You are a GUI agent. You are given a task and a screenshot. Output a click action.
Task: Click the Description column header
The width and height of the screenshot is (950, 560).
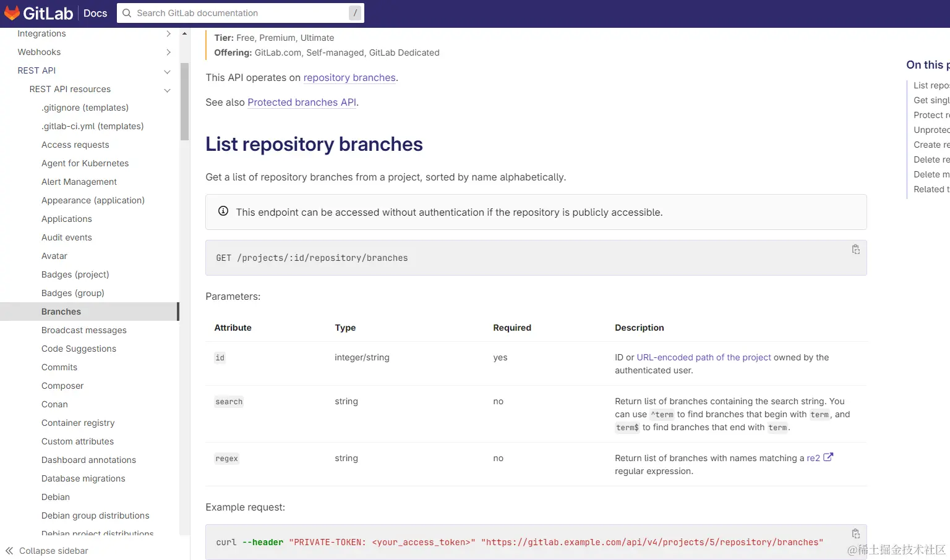pyautogui.click(x=639, y=328)
